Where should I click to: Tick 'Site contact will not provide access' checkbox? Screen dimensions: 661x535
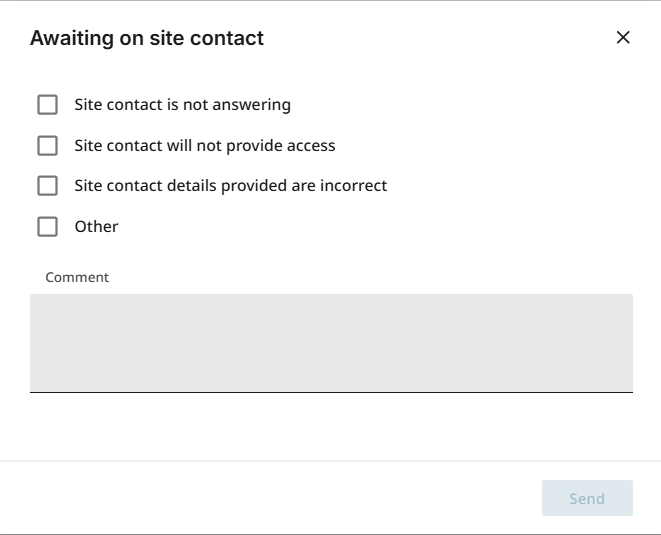(x=47, y=145)
